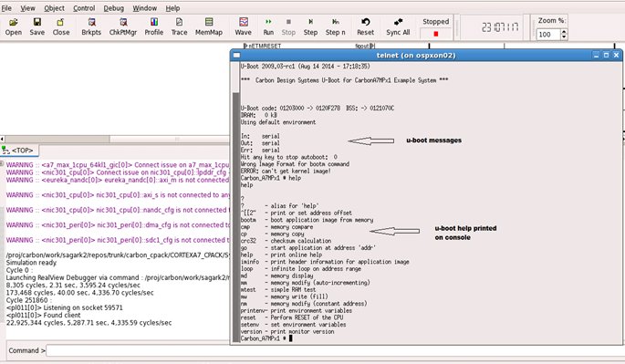Open the telnet window system menu icon

236,55
